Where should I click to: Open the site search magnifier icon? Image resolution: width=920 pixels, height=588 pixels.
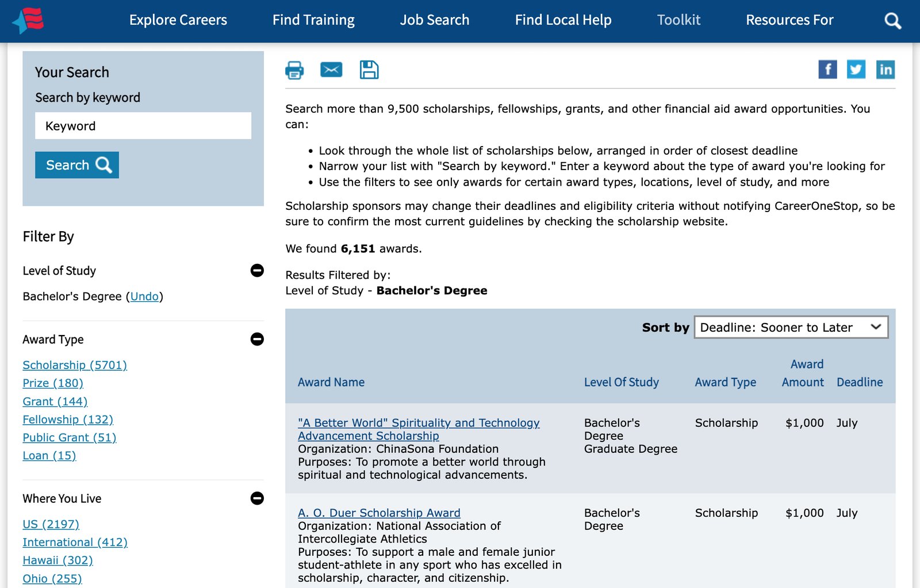(892, 21)
